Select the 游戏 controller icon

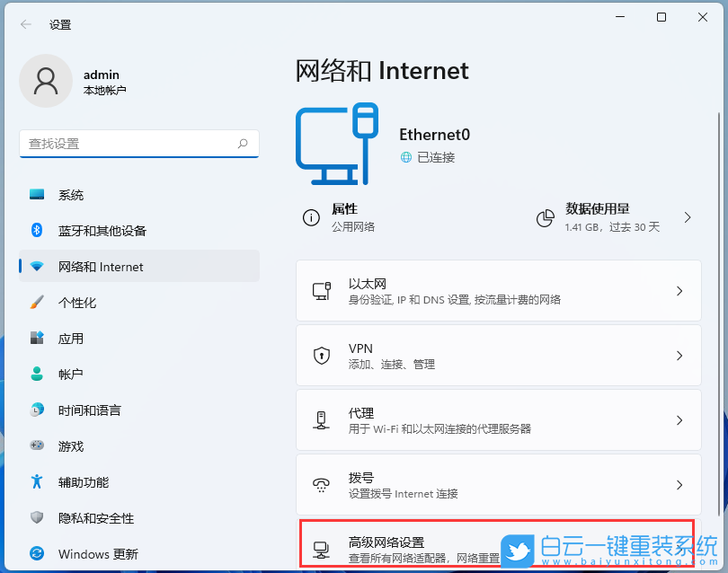coord(37,446)
